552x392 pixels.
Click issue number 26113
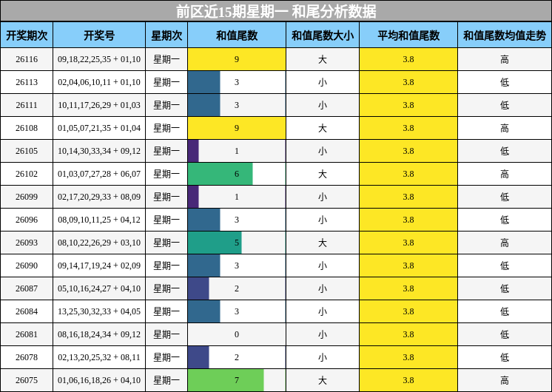[27, 82]
